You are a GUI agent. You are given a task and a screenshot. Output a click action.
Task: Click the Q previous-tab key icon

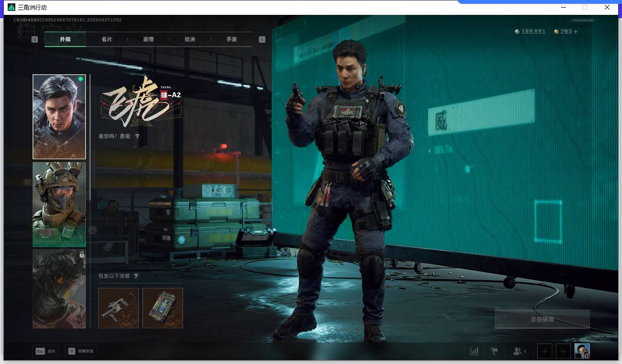[x=35, y=39]
